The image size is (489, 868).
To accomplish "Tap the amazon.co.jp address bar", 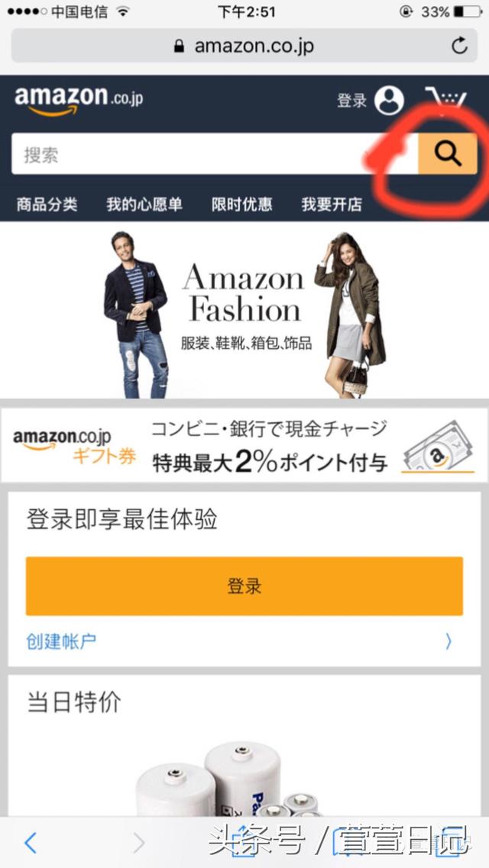I will pos(244,45).
